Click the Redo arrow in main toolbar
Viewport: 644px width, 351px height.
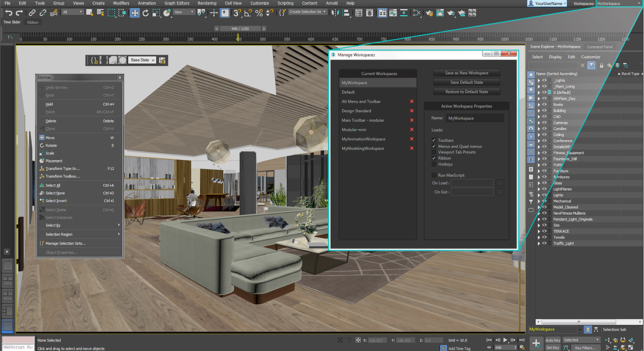tap(19, 12)
